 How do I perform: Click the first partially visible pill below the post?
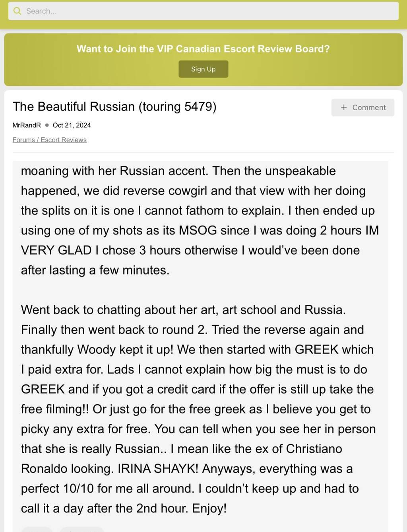[37, 530]
